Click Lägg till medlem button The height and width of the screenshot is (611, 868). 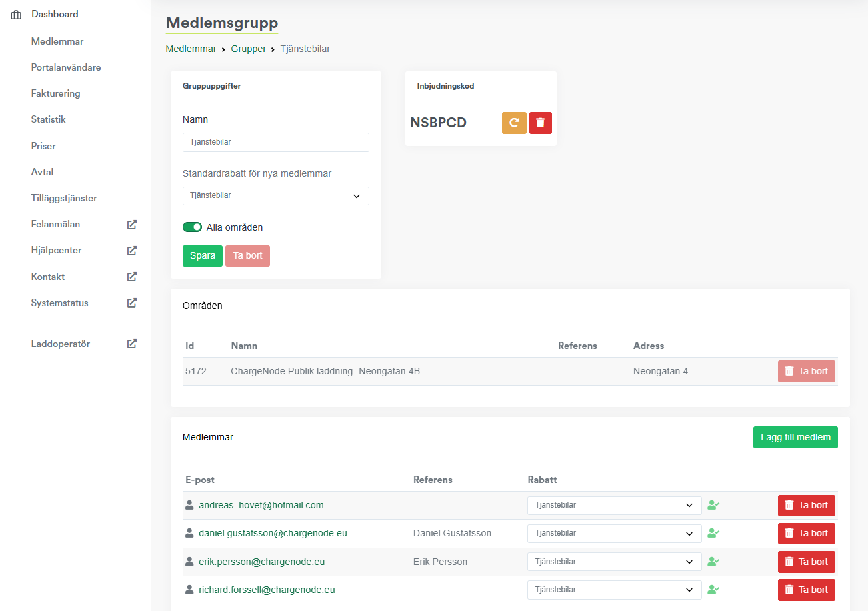pyautogui.click(x=795, y=438)
